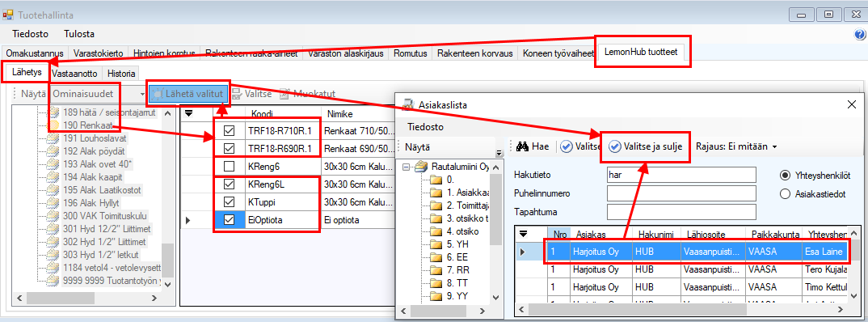The image size is (868, 322).
Task: Collapse the Rautalumiini Oy tree node
Action: (407, 167)
